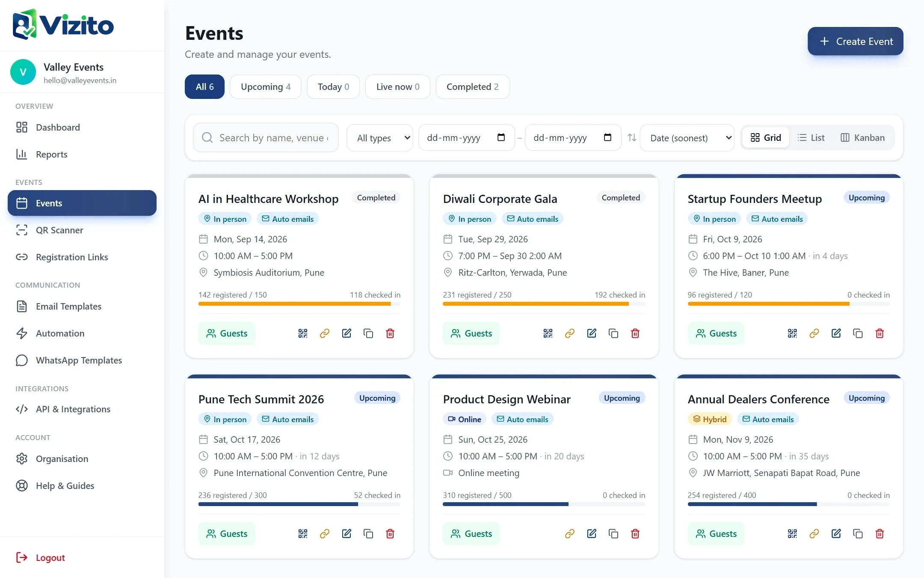
Task: Click the Create Event button
Action: 856,41
